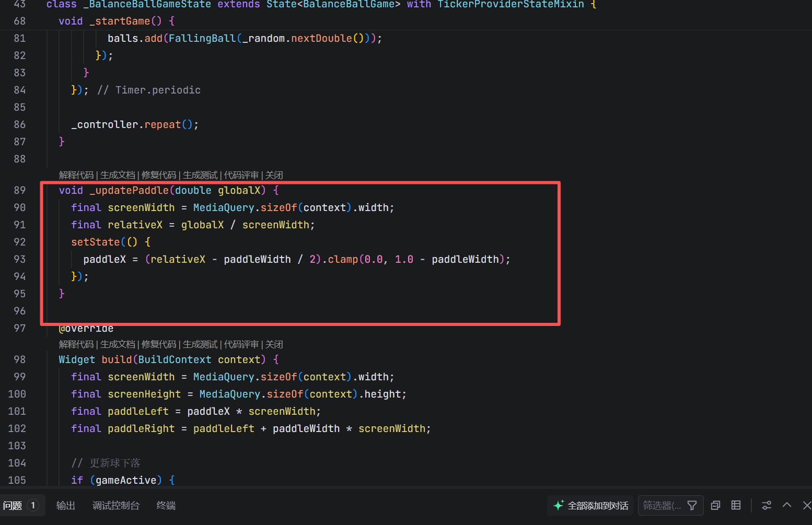Viewport: 812px width, 525px height.
Task: Click the '// Timer.periodic' comment
Action: pos(149,90)
